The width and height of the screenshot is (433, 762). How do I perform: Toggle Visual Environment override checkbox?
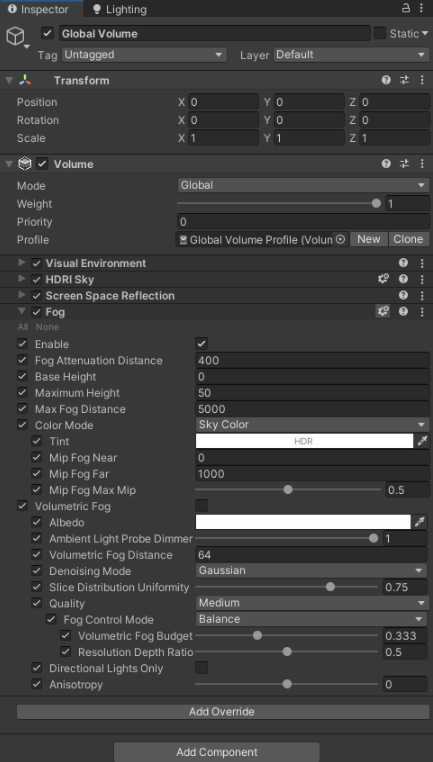click(x=36, y=263)
